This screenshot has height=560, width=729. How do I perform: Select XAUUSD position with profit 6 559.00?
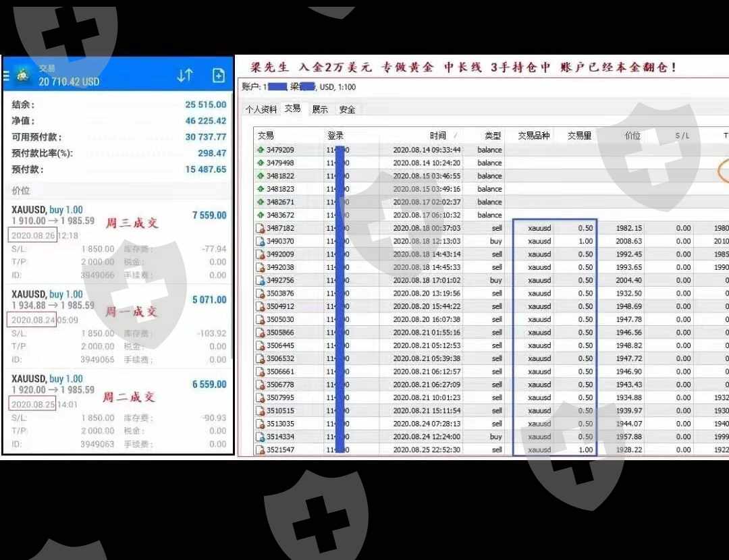click(118, 411)
